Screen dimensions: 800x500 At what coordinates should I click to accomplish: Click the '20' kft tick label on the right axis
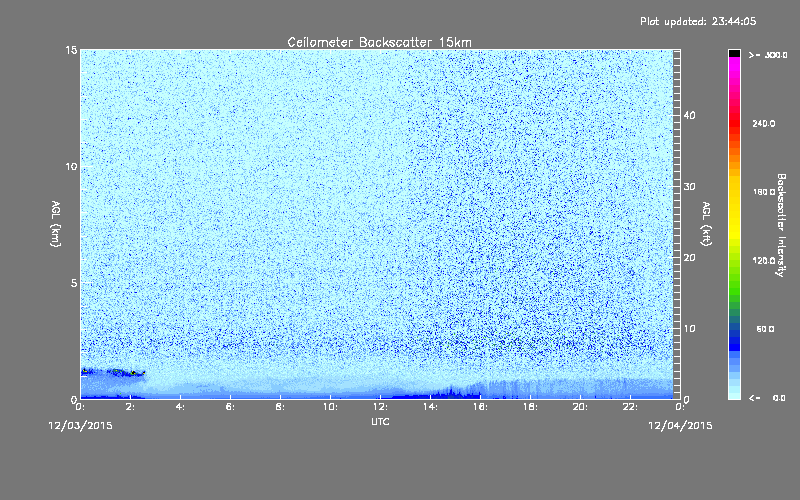(x=689, y=258)
